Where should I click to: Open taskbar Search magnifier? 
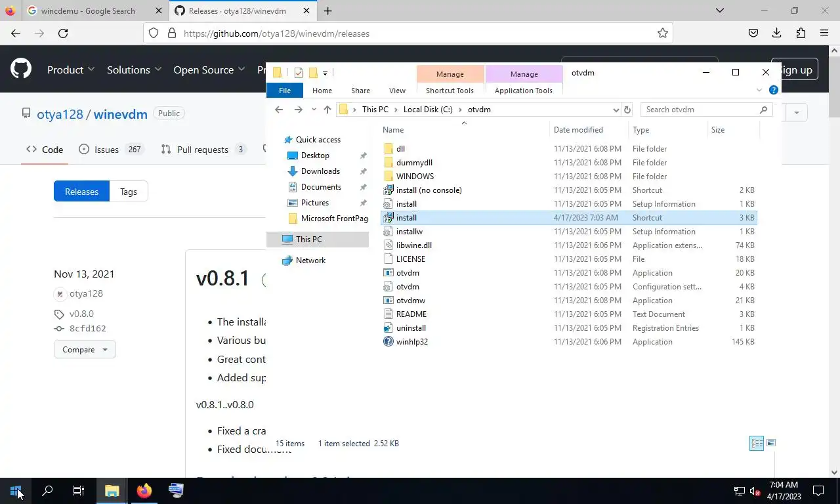[x=47, y=491]
